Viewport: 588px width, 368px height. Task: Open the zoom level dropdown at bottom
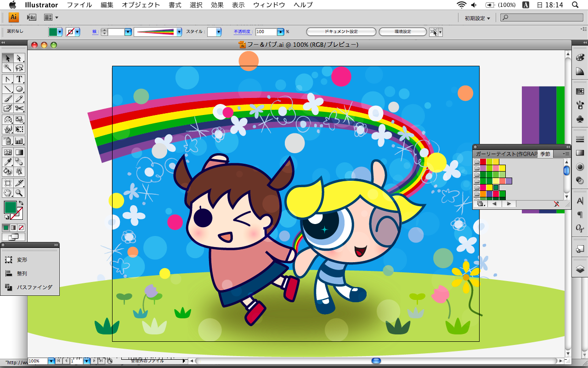click(51, 361)
